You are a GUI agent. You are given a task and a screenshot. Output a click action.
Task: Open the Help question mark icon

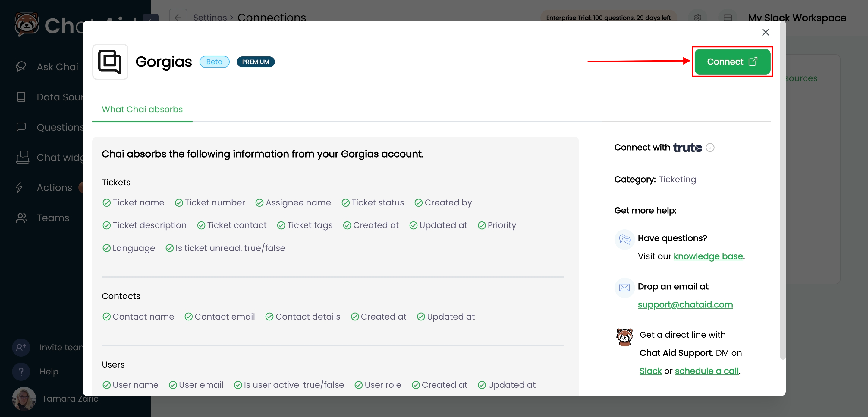point(21,371)
